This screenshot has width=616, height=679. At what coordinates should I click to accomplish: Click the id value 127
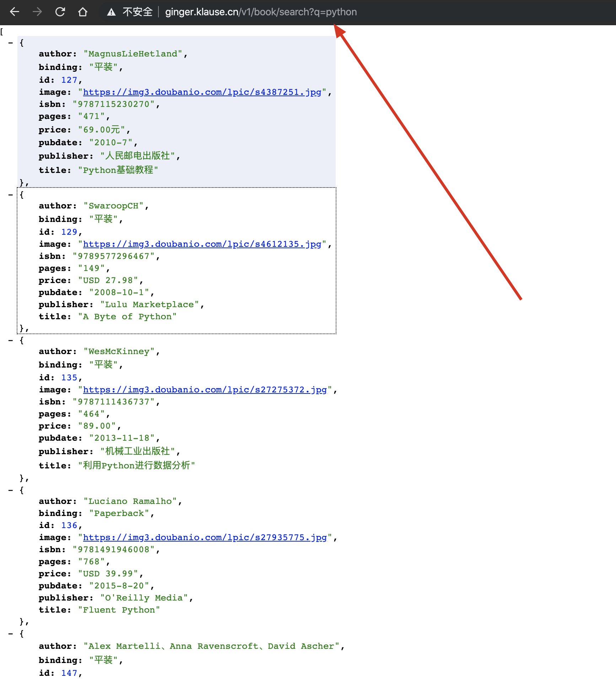[x=69, y=80]
